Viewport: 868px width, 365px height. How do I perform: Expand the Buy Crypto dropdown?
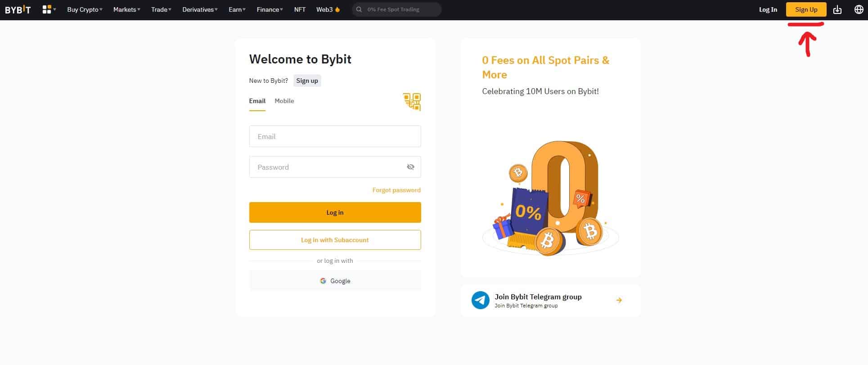pyautogui.click(x=85, y=9)
